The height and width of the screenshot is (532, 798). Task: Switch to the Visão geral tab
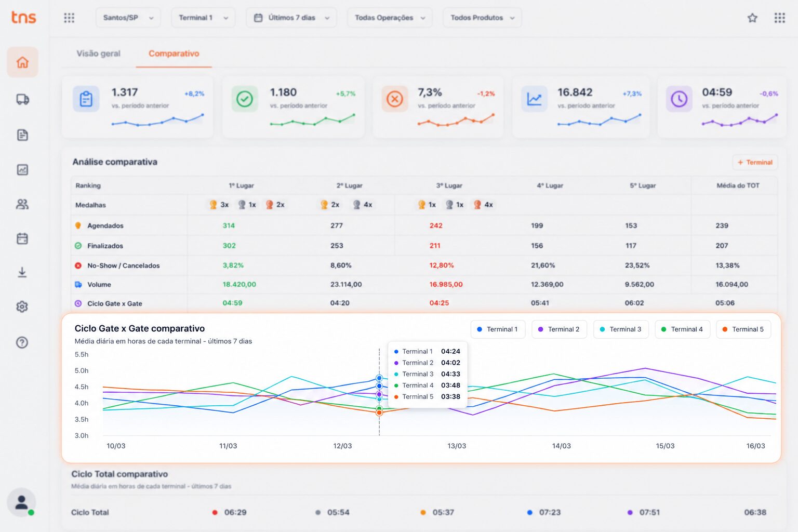(x=98, y=54)
